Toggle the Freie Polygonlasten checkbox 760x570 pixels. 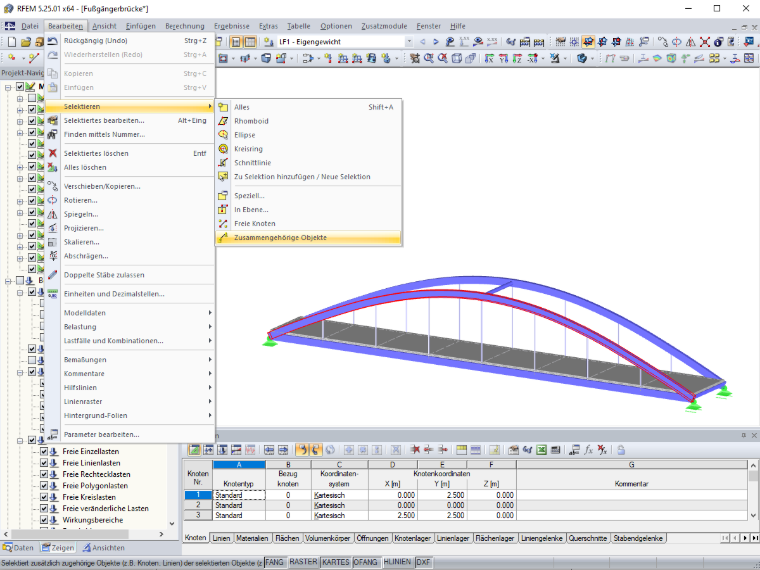pos(44,486)
